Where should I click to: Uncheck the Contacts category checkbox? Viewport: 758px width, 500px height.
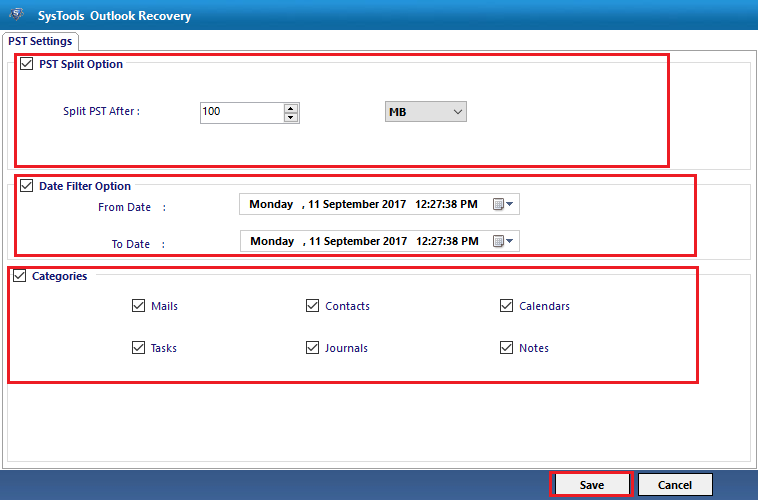(x=312, y=306)
